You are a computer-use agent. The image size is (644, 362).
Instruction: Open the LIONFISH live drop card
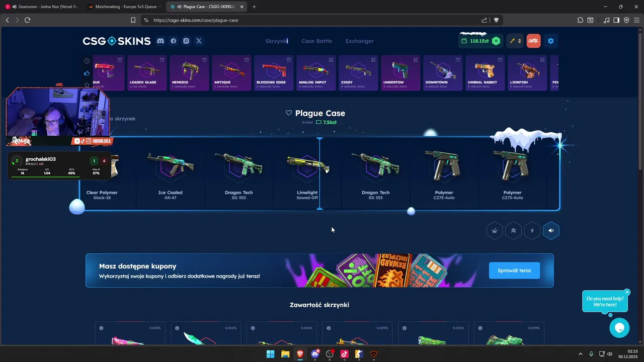point(527,73)
